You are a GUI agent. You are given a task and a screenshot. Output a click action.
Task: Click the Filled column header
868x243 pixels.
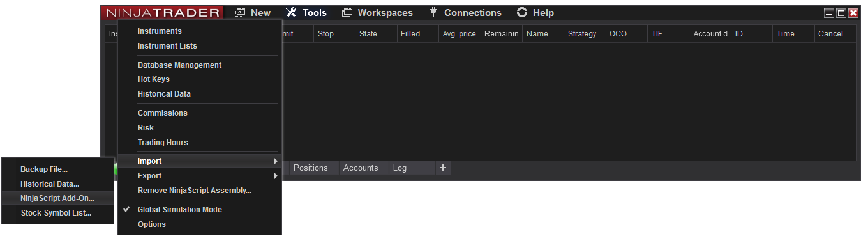point(417,34)
